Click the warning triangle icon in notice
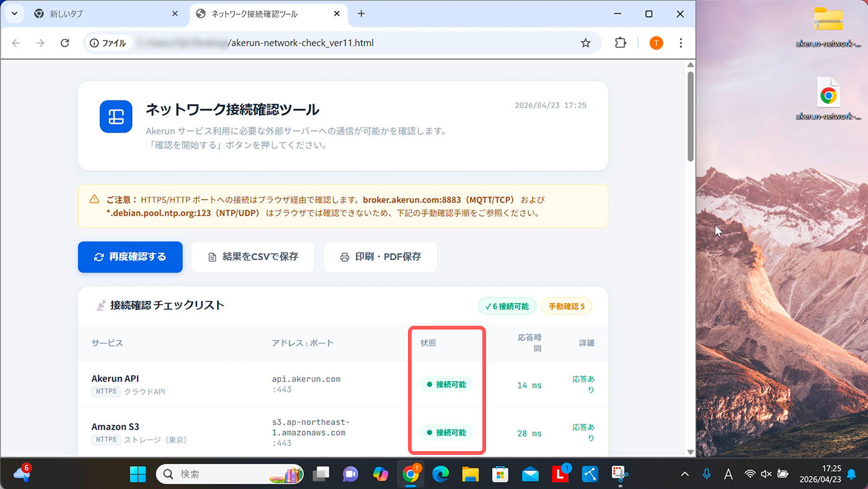Screen dimensions: 868x489 (94, 199)
